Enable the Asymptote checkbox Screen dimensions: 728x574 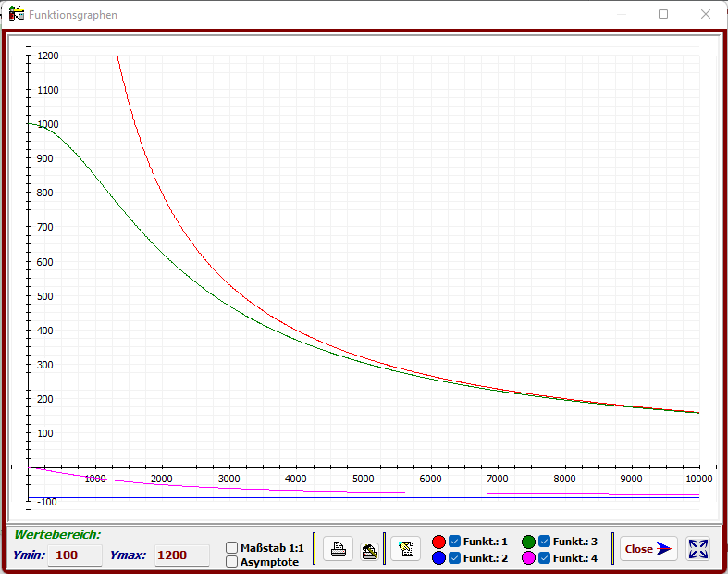(x=232, y=561)
